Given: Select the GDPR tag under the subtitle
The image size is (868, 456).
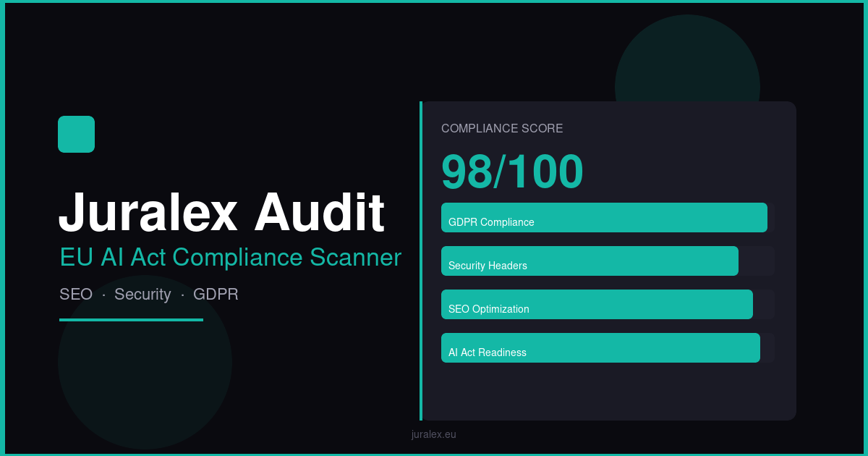Looking at the screenshot, I should point(216,295).
